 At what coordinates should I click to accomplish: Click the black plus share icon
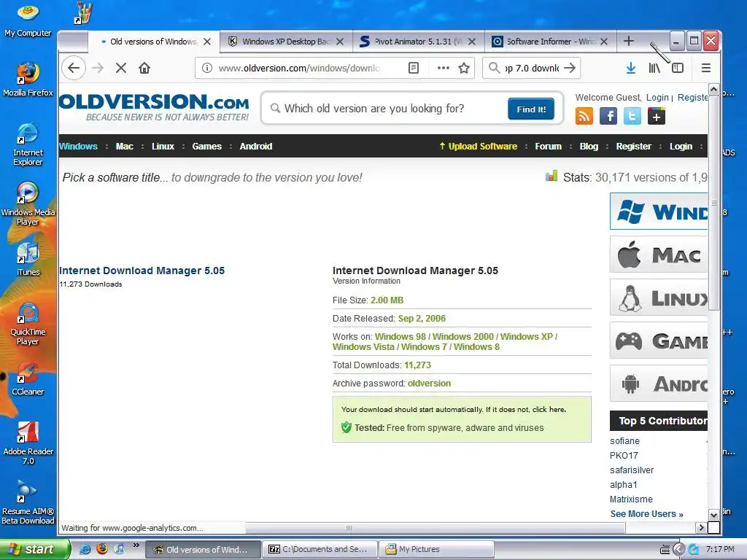point(656,116)
